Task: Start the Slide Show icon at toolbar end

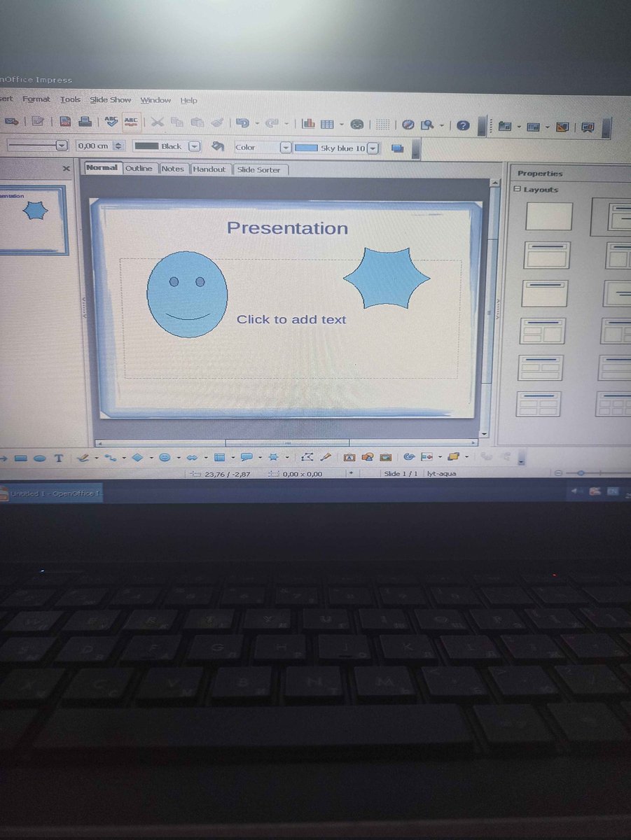Action: [588, 127]
